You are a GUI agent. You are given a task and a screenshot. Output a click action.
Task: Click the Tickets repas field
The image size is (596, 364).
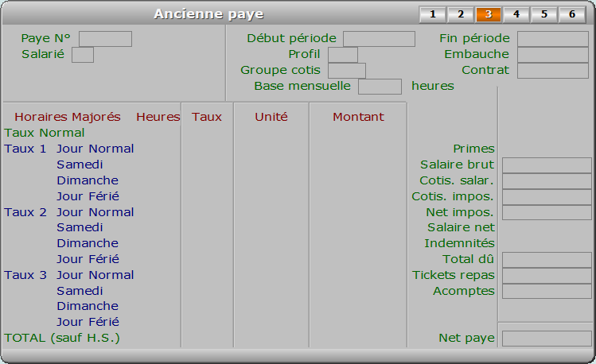pos(547,276)
